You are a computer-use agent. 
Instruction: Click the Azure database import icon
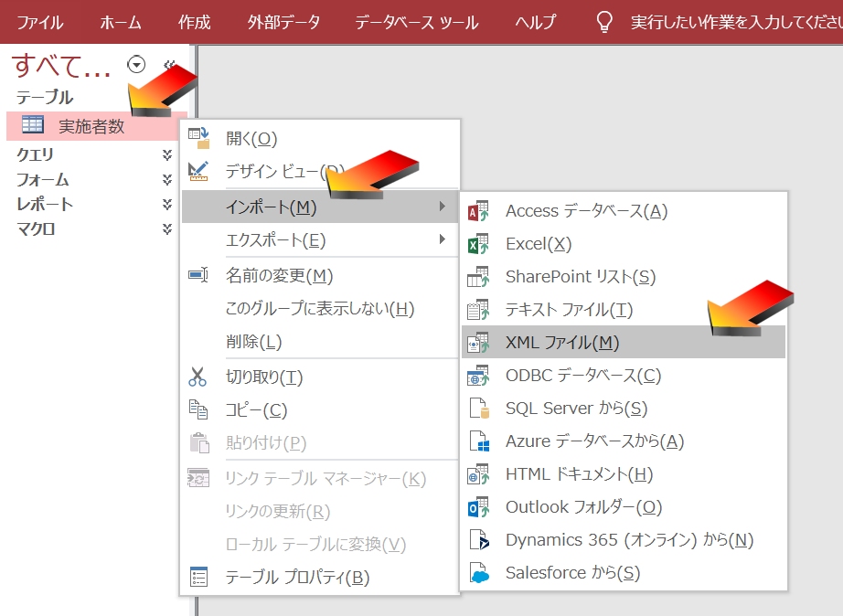click(478, 441)
